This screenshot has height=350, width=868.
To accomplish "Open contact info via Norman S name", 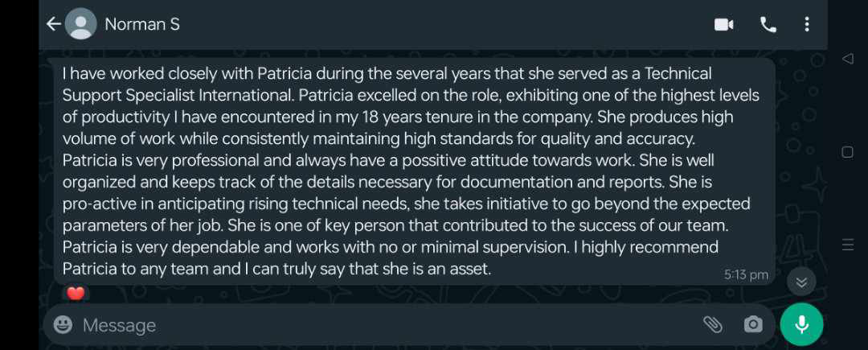I will (x=142, y=24).
